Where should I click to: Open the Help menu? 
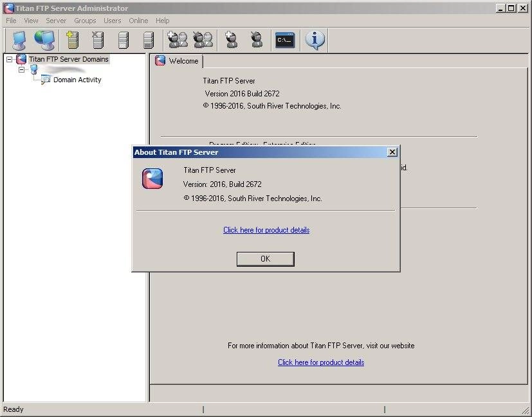click(163, 21)
